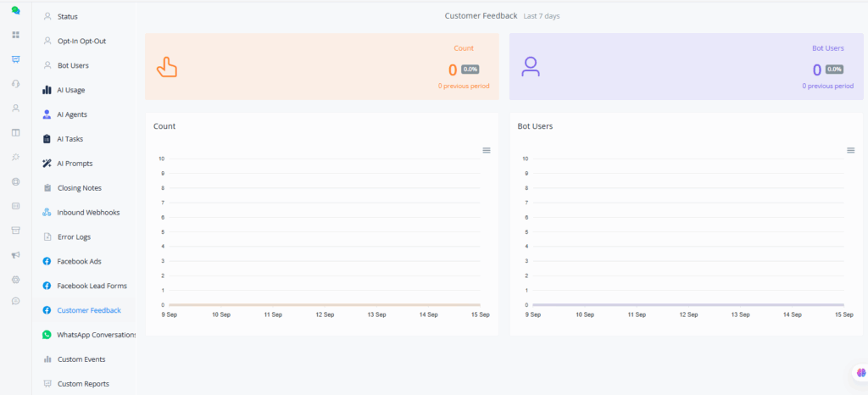Open the headset support icon in left rail
The image size is (868, 395).
coord(15,84)
